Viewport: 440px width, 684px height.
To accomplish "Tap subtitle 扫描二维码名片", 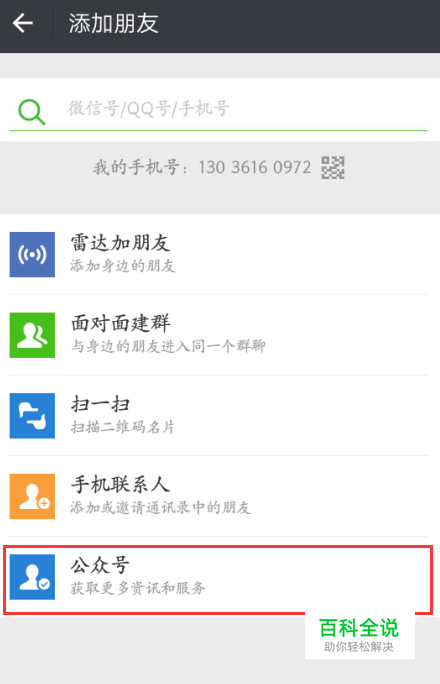I will (x=123, y=427).
